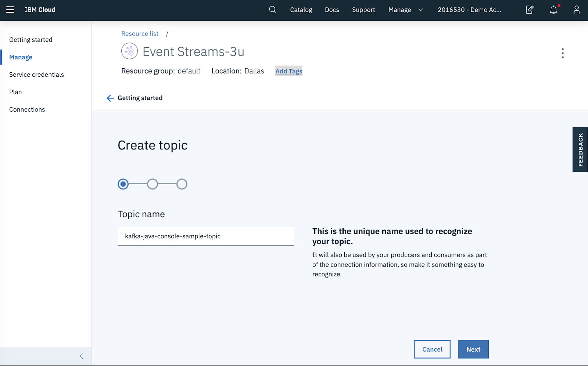Click the search magnifier icon
Viewport: 588px width, 366px height.
point(273,10)
